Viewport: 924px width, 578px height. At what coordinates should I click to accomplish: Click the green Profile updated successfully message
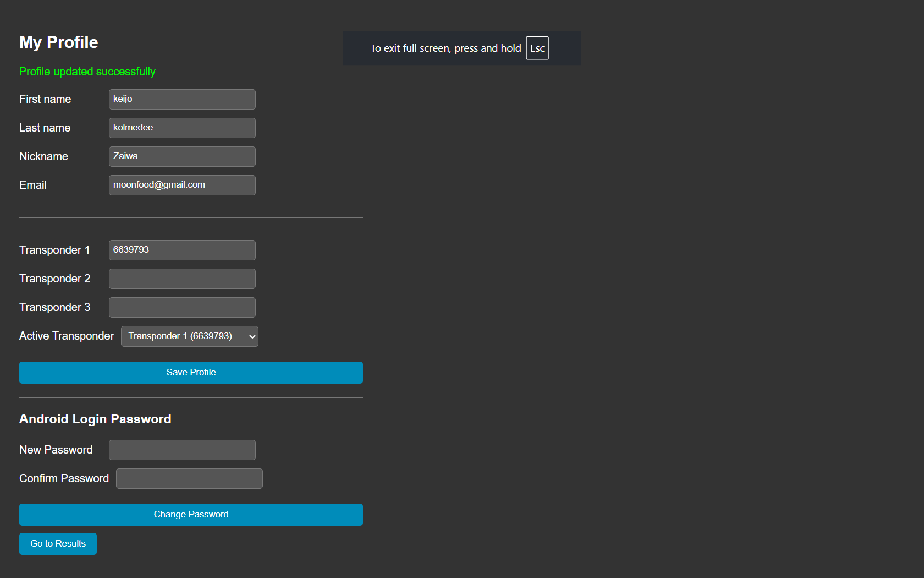click(x=87, y=72)
